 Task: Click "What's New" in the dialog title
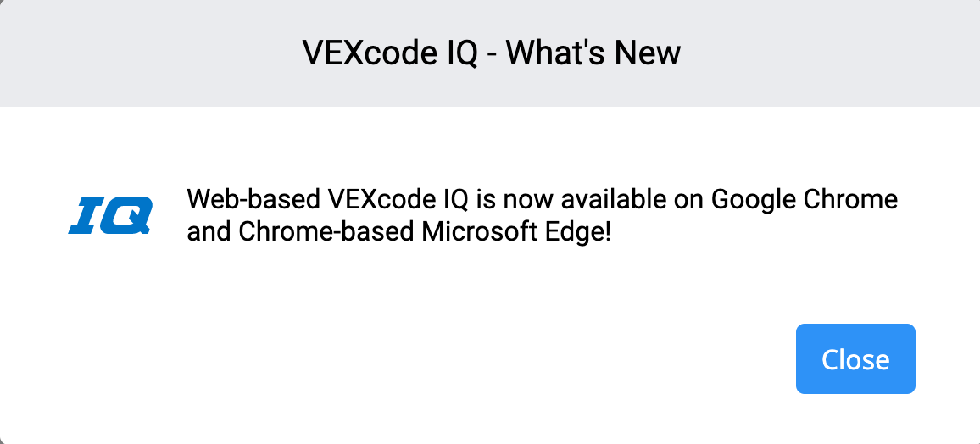(605, 53)
